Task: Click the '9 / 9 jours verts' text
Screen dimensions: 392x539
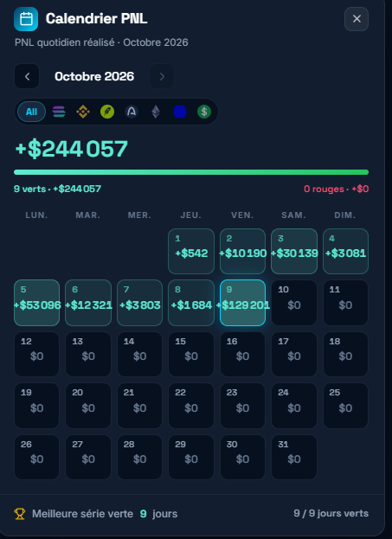Action: point(331,514)
